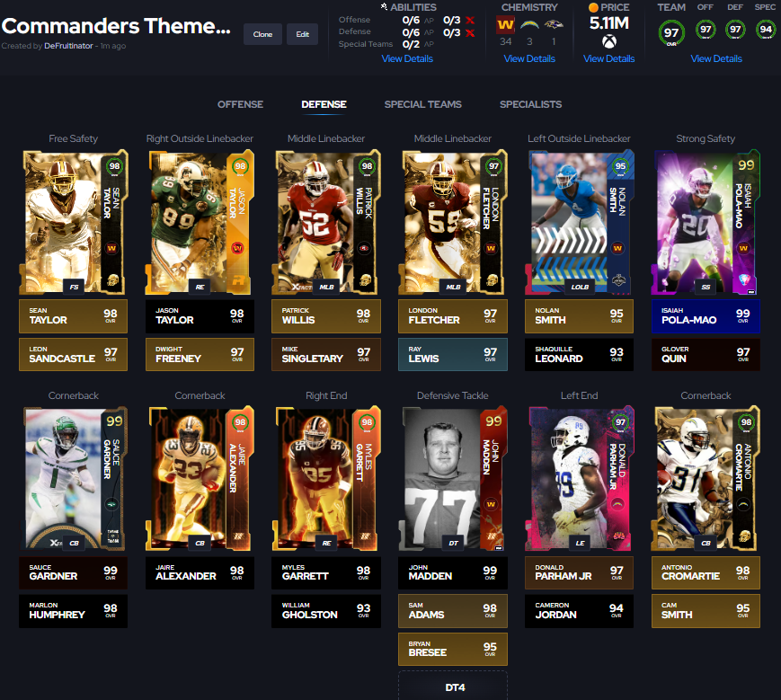The height and width of the screenshot is (700, 781).
Task: Switch to the OFFENSE tab
Action: (x=240, y=104)
